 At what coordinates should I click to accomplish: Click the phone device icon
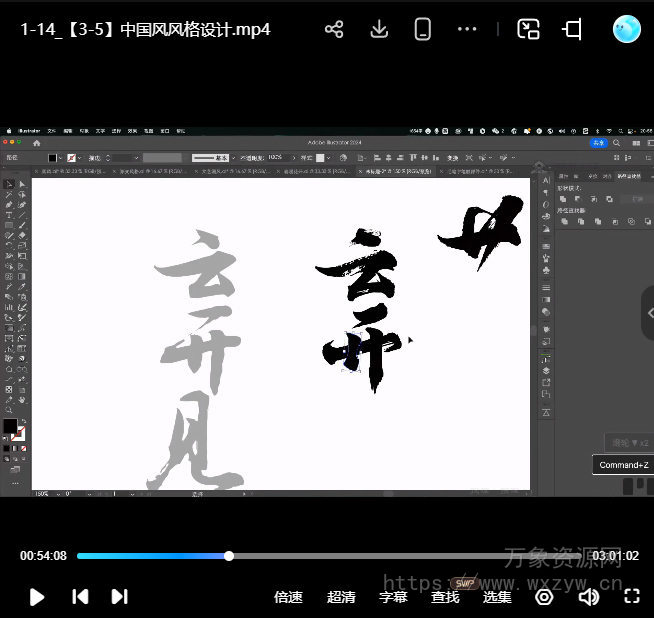point(423,29)
